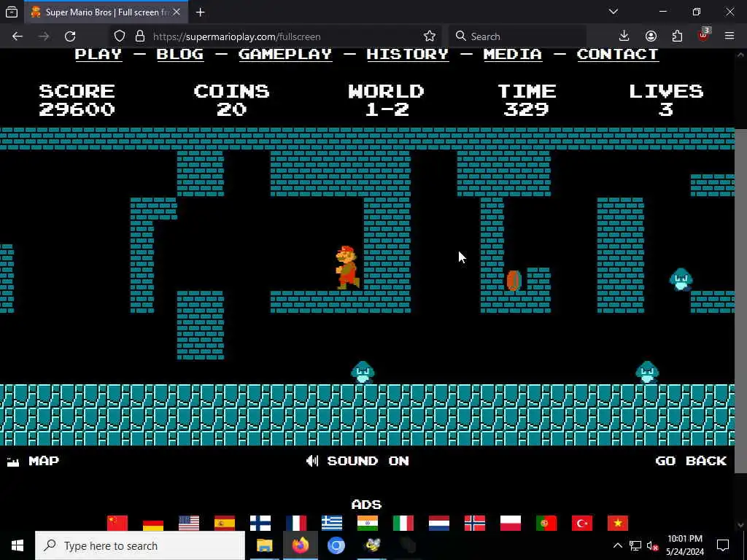Viewport: 747px width, 560px height.
Task: Select the Spain flag language
Action: coord(225,523)
